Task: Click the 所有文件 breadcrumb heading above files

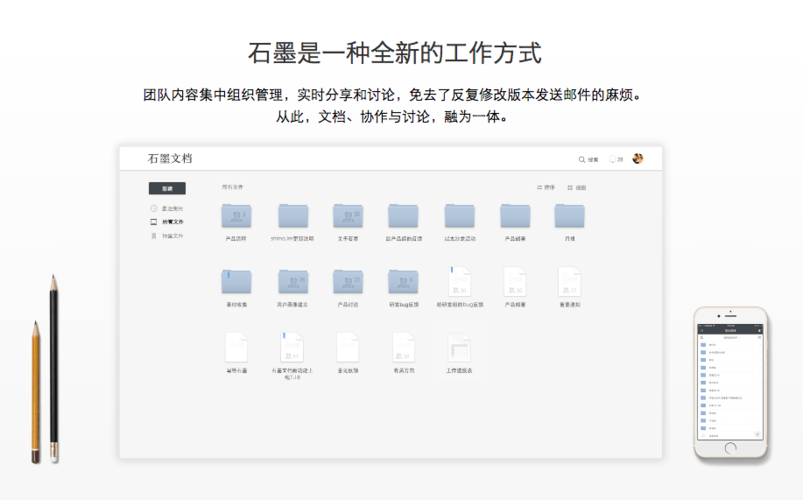Action: coord(233,187)
